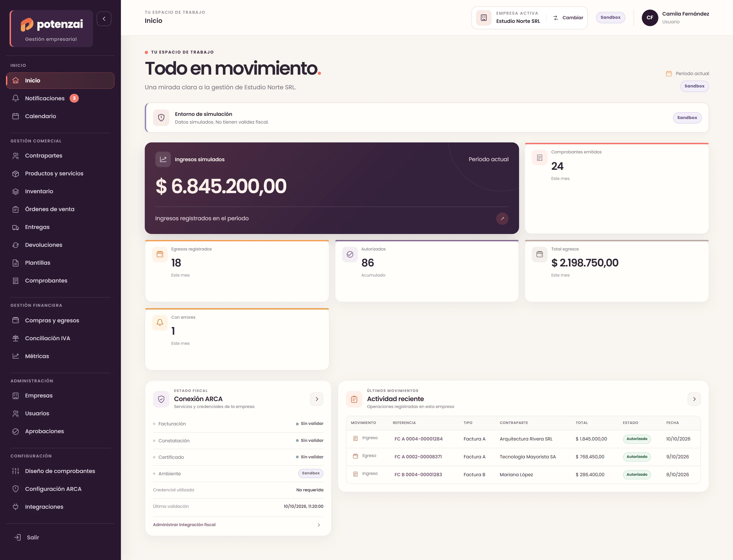733x560 pixels.
Task: Click the CF user avatar
Action: 650,18
